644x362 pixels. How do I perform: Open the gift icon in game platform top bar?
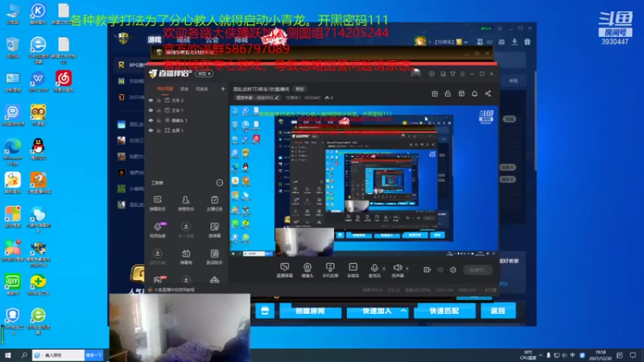(527, 42)
